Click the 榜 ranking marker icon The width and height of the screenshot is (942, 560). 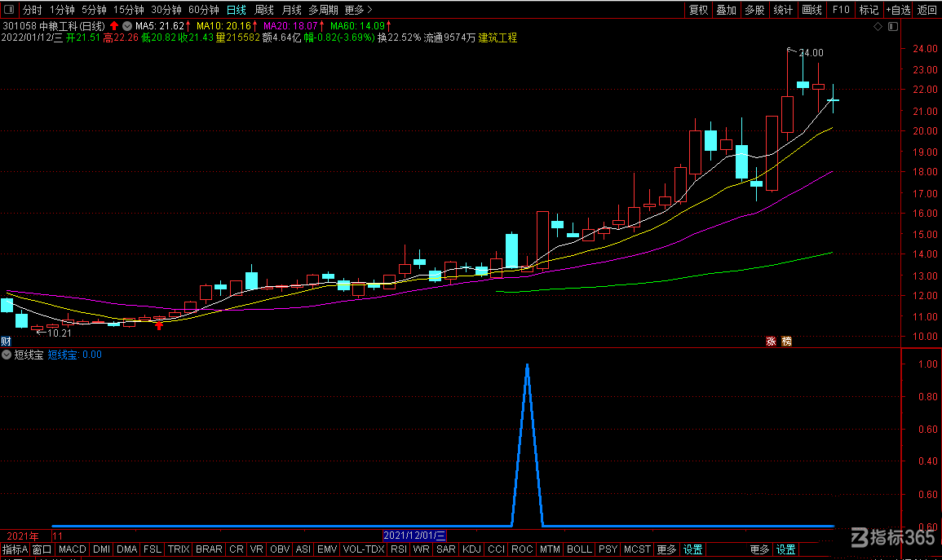coord(786,341)
